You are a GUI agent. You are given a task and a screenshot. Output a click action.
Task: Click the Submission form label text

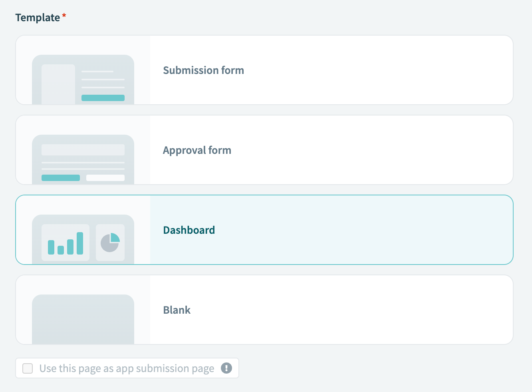pyautogui.click(x=203, y=70)
